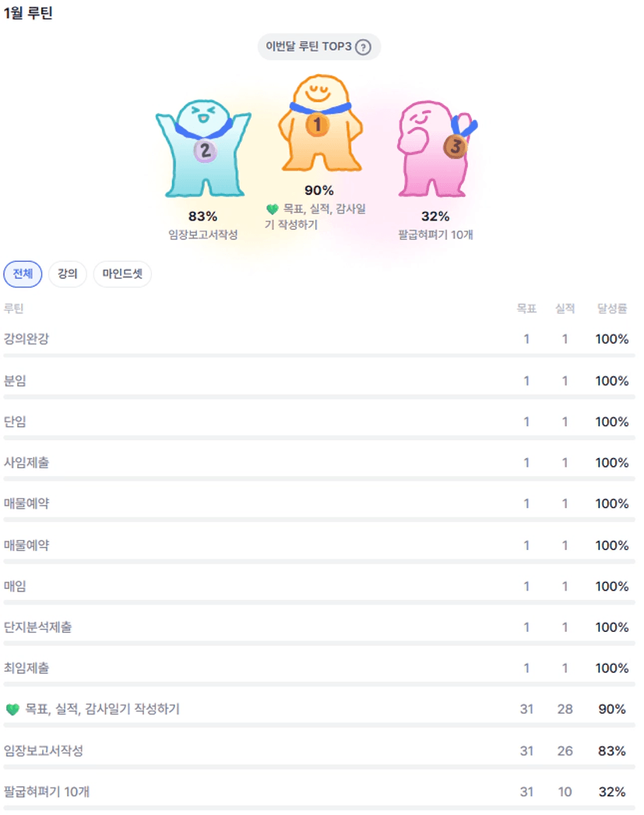
Task: Click the 달성률 column header
Action: [612, 309]
